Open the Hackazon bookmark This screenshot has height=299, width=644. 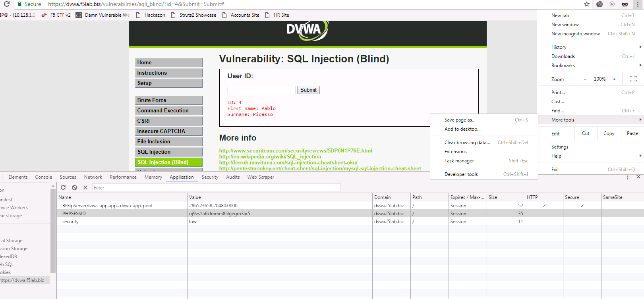coord(151,15)
